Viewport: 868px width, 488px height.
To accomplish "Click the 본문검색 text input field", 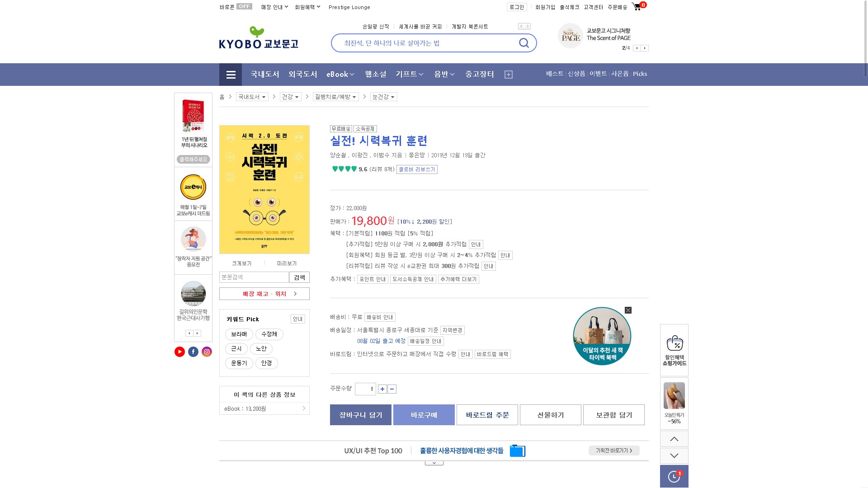I will click(x=254, y=277).
